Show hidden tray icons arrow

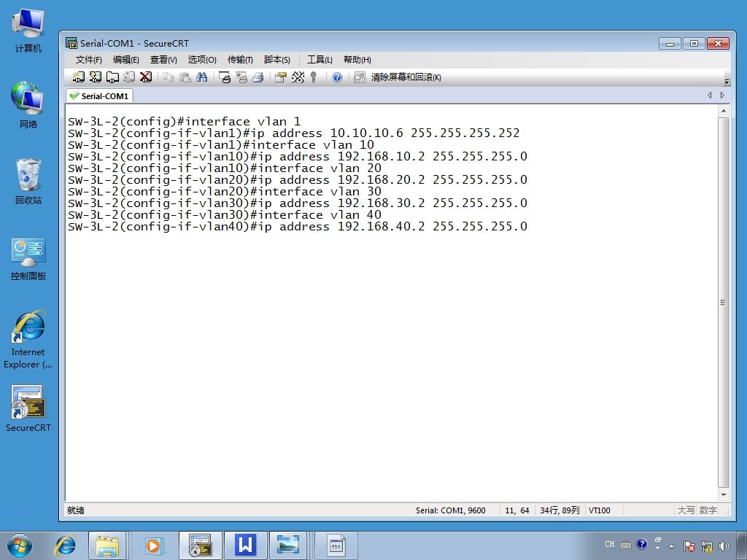[x=672, y=546]
